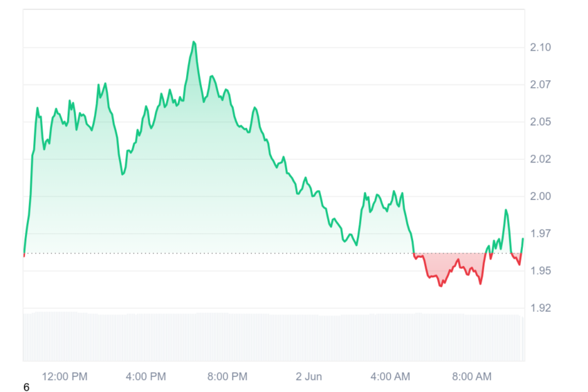Click the 4:00 AM time label
Viewport: 588px width, 392px height.
coord(390,377)
